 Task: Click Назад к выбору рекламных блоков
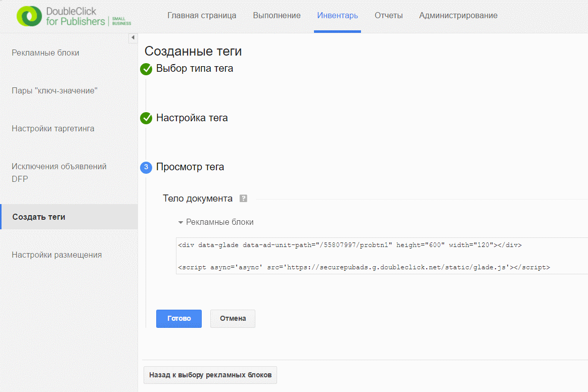tap(210, 375)
